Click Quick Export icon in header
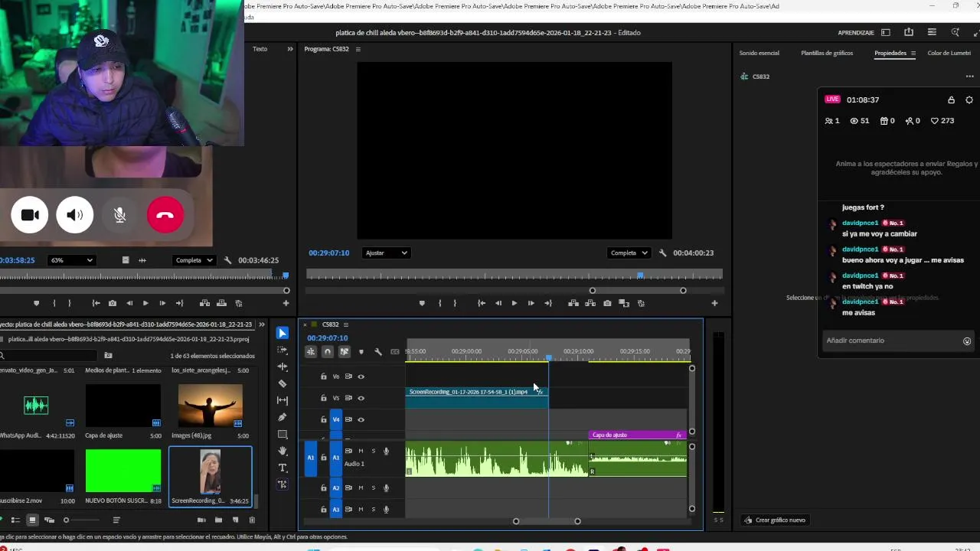This screenshot has width=980, height=551. [909, 32]
